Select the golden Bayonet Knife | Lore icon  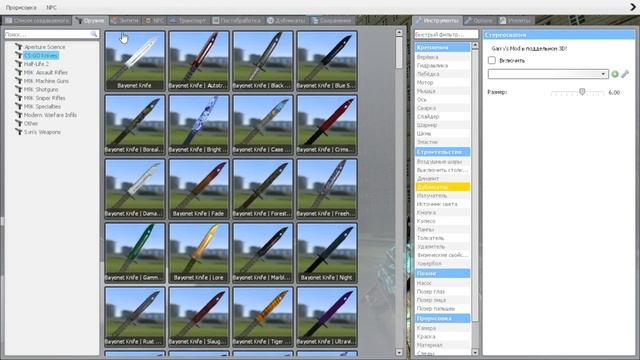coord(199,253)
